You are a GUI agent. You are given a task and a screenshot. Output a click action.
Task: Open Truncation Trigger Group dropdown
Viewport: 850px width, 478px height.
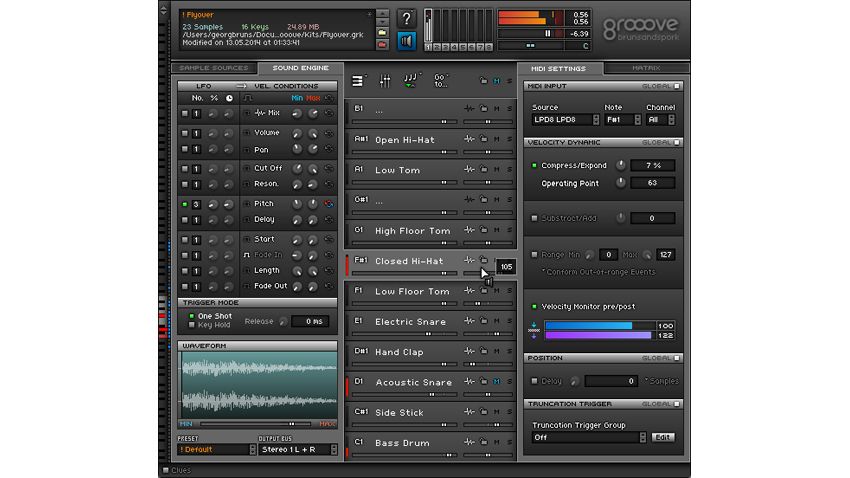pos(589,437)
